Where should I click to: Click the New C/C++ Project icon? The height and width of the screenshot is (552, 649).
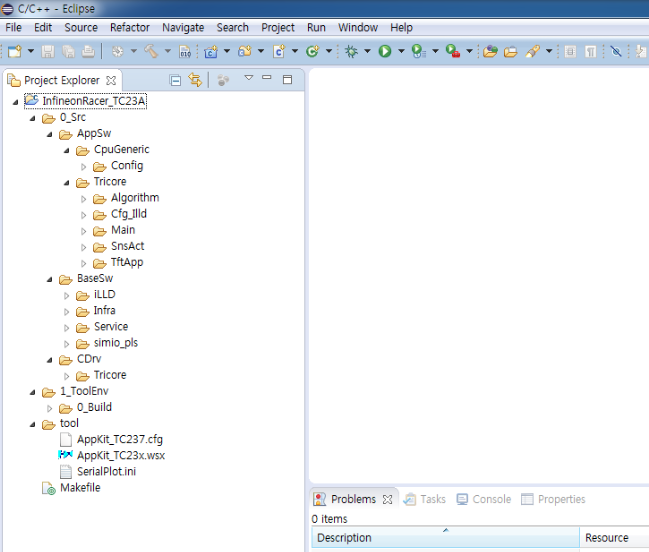pos(211,51)
